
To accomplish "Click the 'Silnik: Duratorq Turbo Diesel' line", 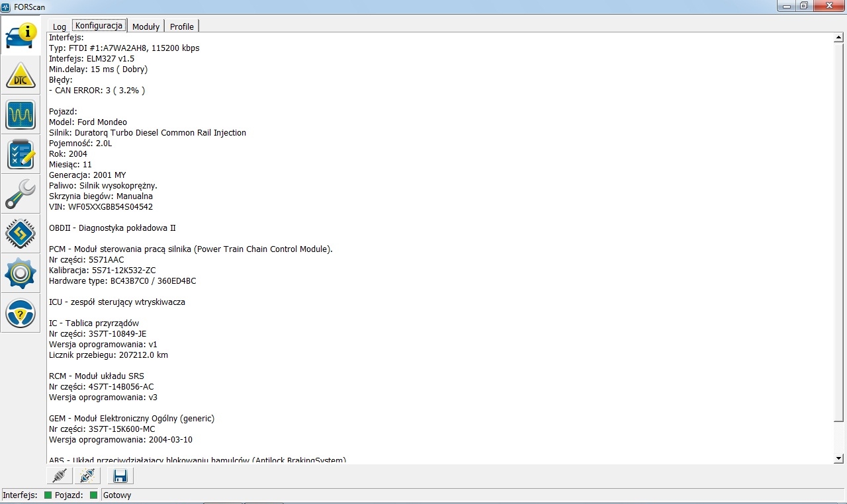I will 148,133.
